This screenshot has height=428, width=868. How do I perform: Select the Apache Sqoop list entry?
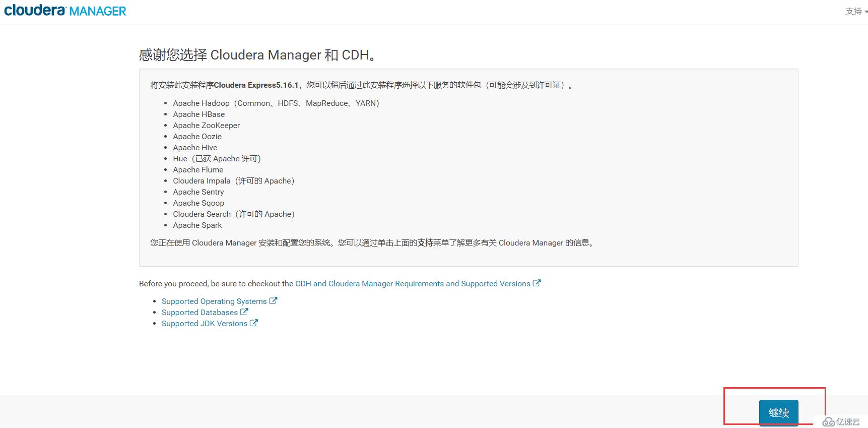(199, 203)
